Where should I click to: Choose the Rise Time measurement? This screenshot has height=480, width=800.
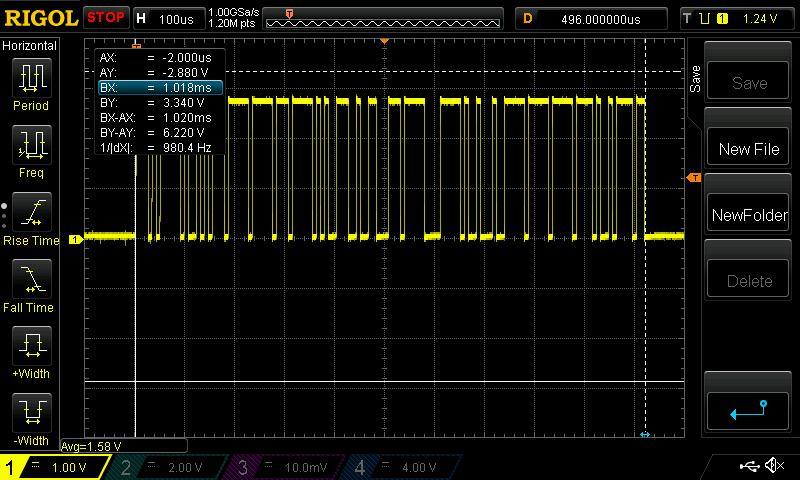(x=31, y=213)
